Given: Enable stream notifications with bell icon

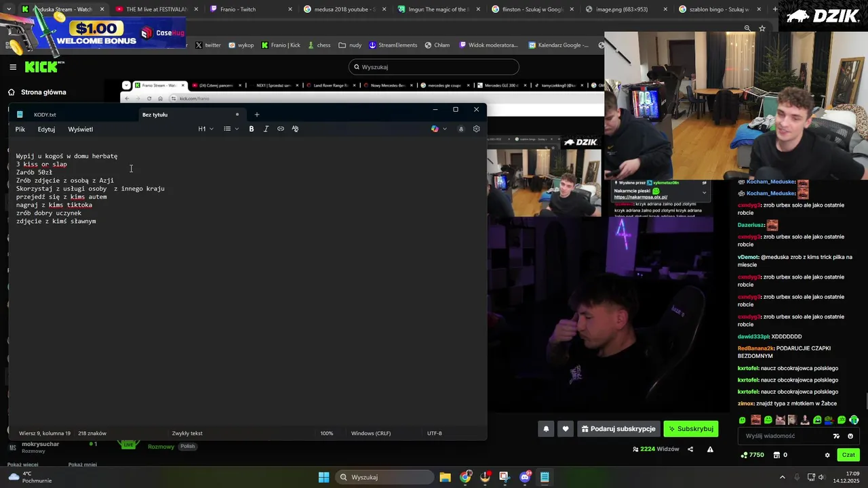Looking at the screenshot, I should (x=546, y=428).
